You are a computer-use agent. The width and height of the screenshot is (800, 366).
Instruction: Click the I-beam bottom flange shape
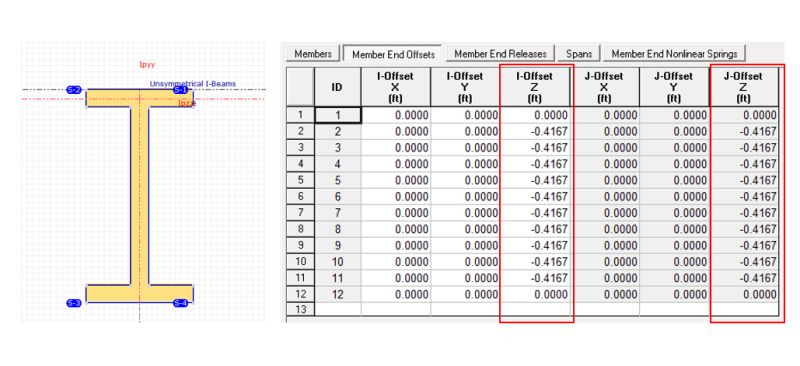pos(139,293)
